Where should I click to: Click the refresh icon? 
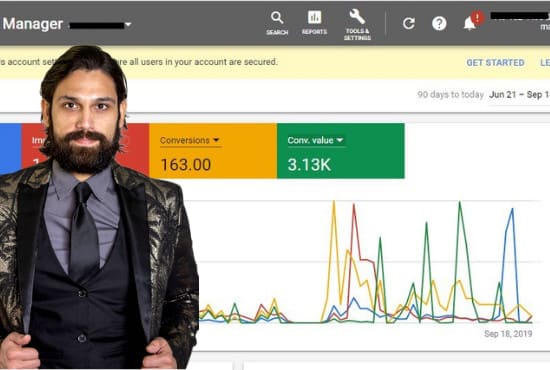point(409,24)
